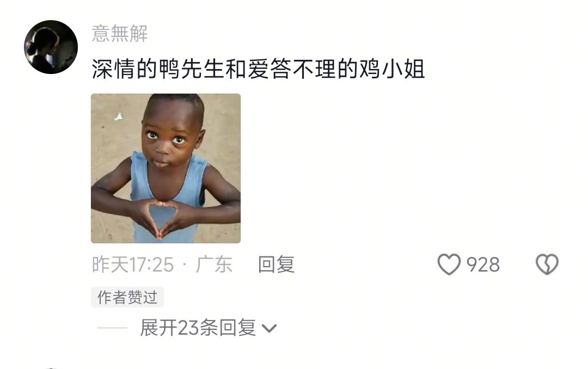Tap the dot separator between time and 广东
This screenshot has height=369, width=588.
click(185, 265)
